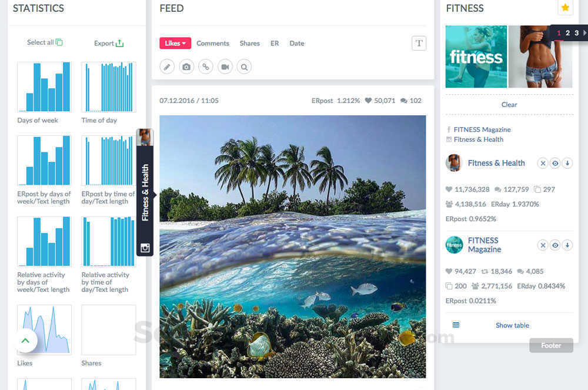The image size is (588, 390).
Task: Click the scroll-to-top chevron button
Action: 25,341
